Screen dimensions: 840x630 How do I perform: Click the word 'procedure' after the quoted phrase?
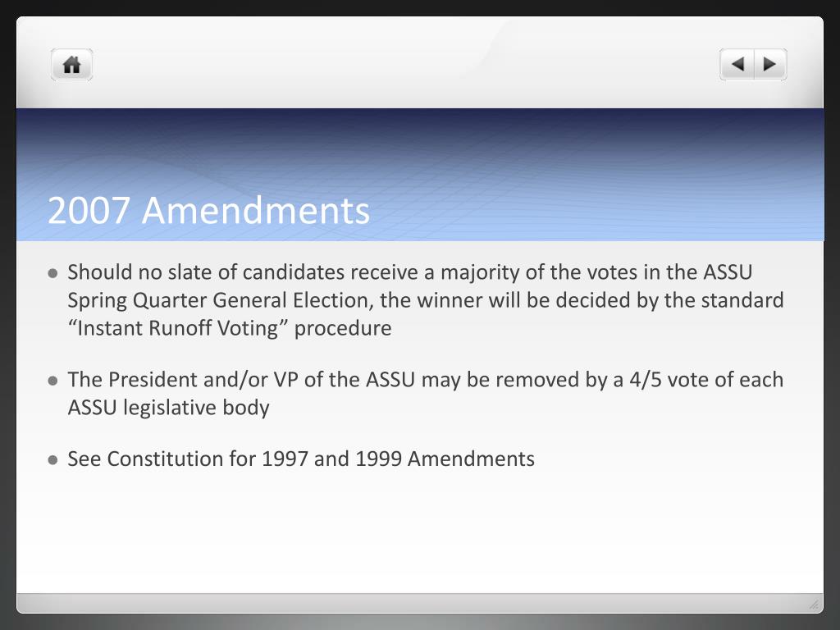tap(343, 328)
